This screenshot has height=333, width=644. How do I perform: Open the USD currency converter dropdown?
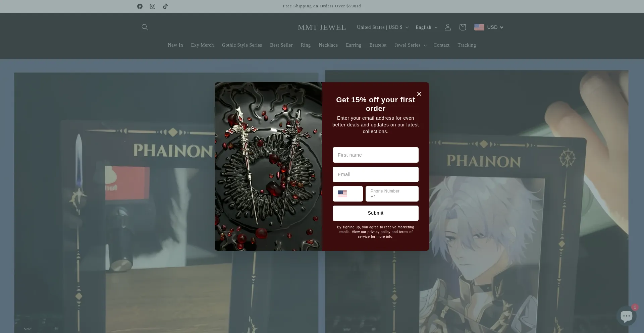489,27
